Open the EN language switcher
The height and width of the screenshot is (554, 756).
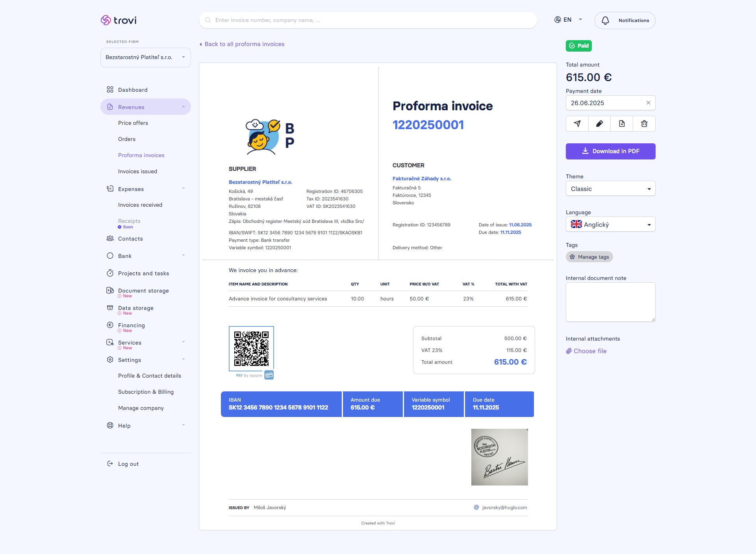pos(568,20)
